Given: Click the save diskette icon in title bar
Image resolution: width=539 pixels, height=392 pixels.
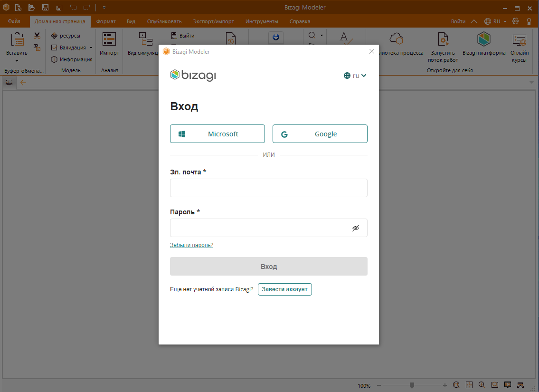Looking at the screenshot, I should pyautogui.click(x=45, y=8).
